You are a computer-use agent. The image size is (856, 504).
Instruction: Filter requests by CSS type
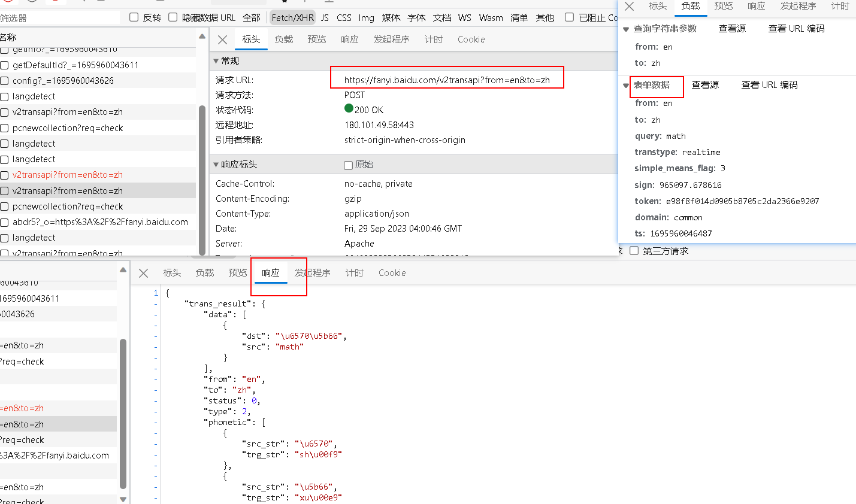344,18
